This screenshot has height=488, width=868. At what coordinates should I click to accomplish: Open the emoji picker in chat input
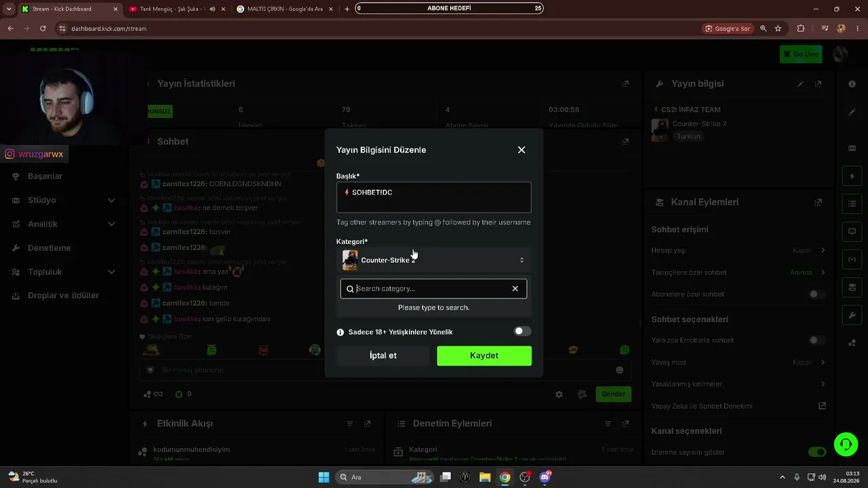[620, 370]
